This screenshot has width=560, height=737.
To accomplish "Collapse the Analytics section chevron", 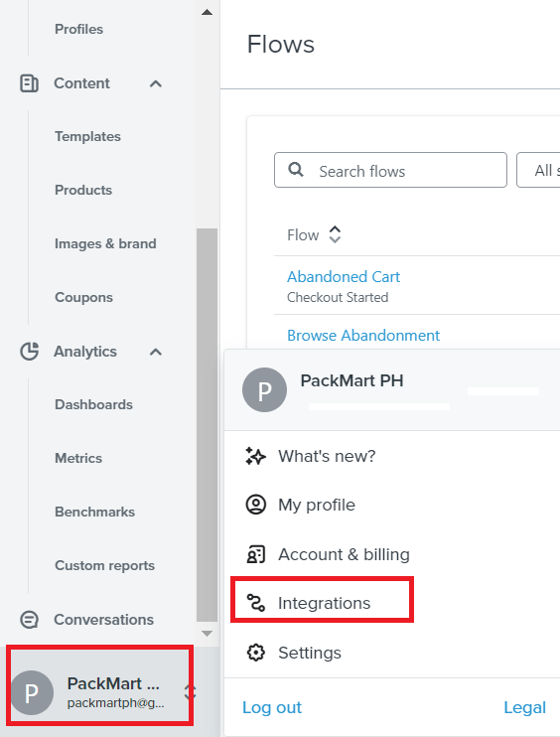I will [x=156, y=352].
